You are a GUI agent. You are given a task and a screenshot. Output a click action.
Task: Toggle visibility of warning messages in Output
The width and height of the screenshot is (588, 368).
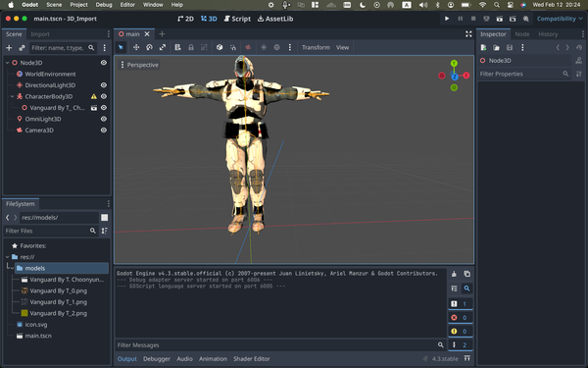click(461, 332)
